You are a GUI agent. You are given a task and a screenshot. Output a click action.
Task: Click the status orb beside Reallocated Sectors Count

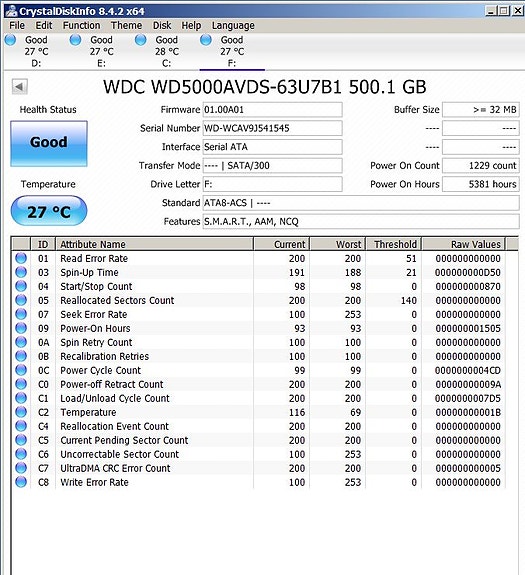tap(21, 300)
